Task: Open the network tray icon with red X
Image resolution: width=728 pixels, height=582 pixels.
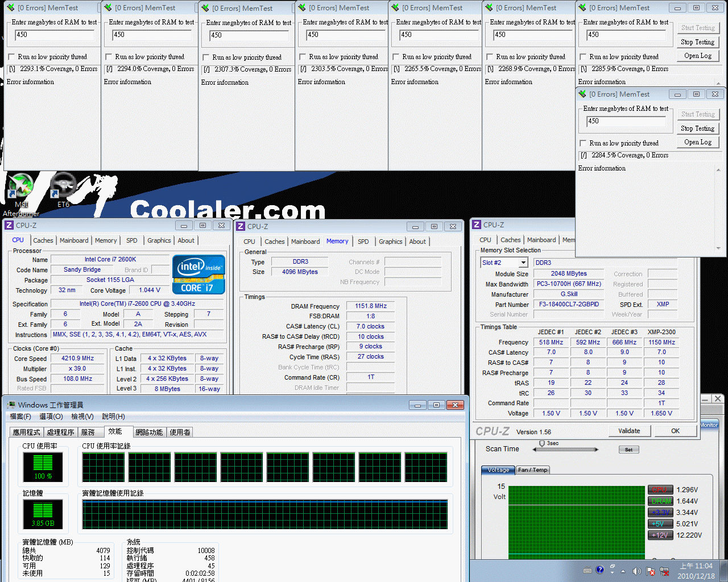Action: [663, 571]
